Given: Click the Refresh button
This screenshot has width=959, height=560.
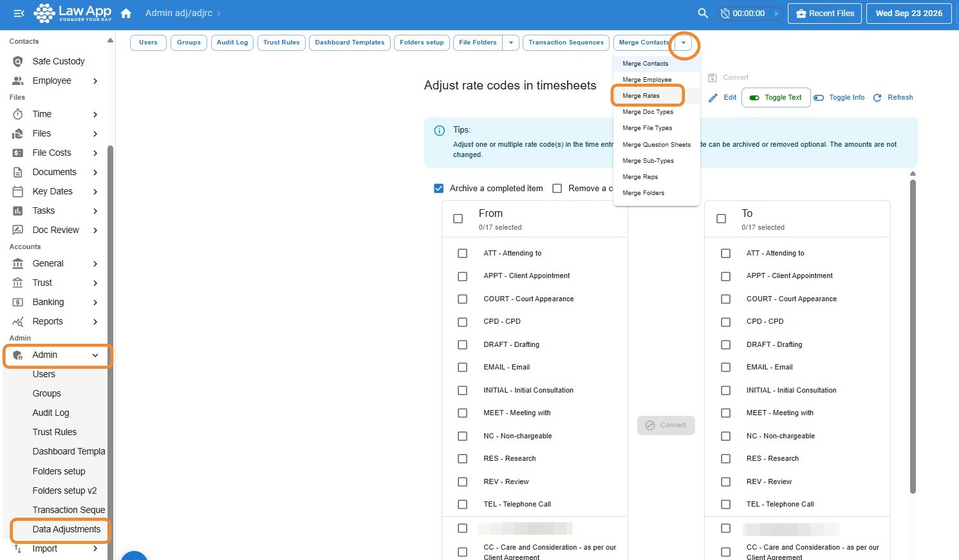Looking at the screenshot, I should 893,98.
